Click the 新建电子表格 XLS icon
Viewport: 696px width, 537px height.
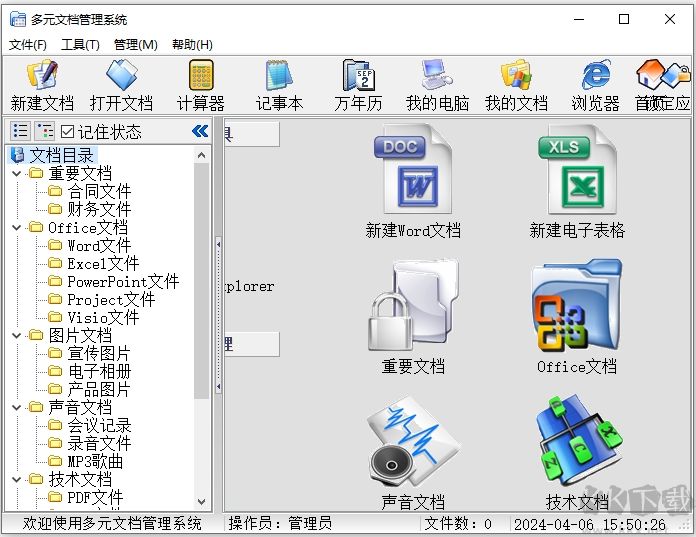click(577, 170)
